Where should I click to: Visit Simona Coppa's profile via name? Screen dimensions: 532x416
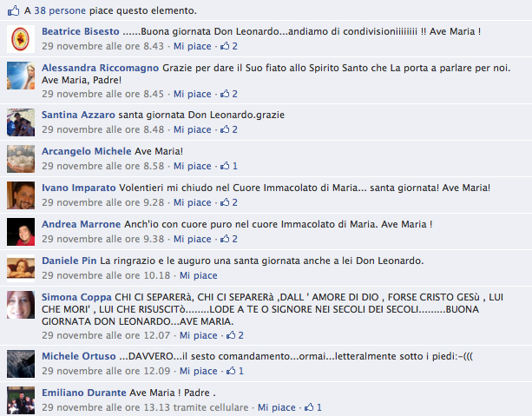(x=76, y=297)
